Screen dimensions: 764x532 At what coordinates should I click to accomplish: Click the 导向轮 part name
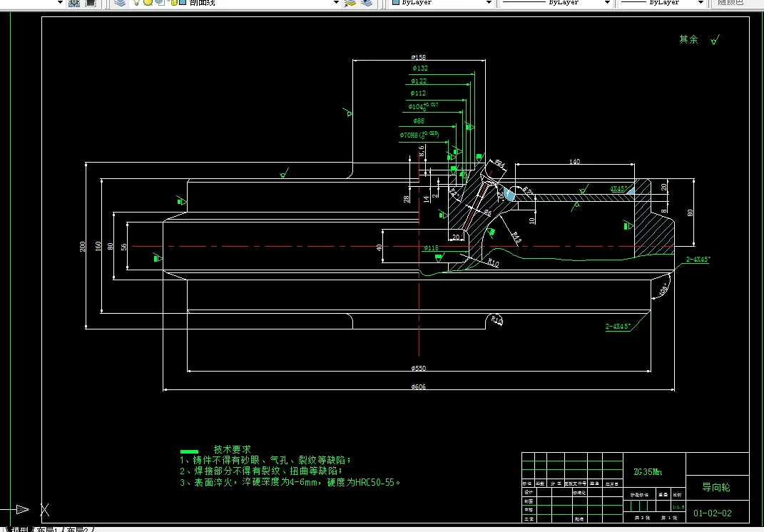tap(716, 487)
